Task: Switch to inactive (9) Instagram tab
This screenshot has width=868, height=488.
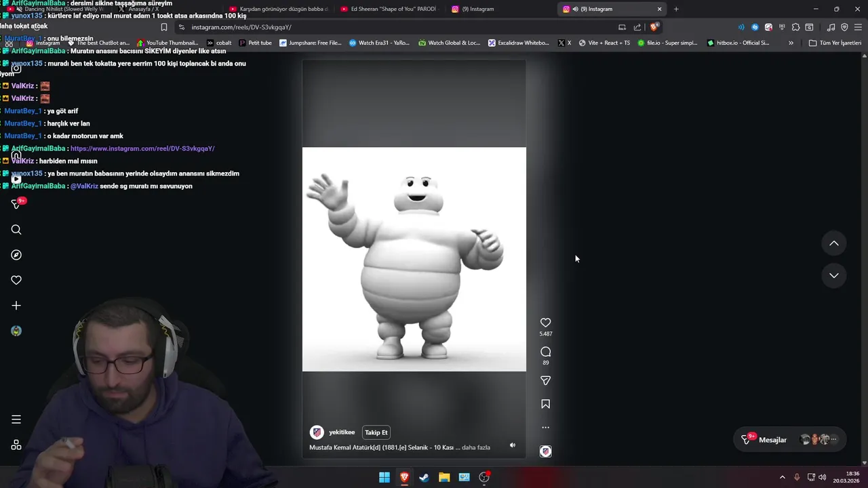Action: pyautogui.click(x=502, y=9)
